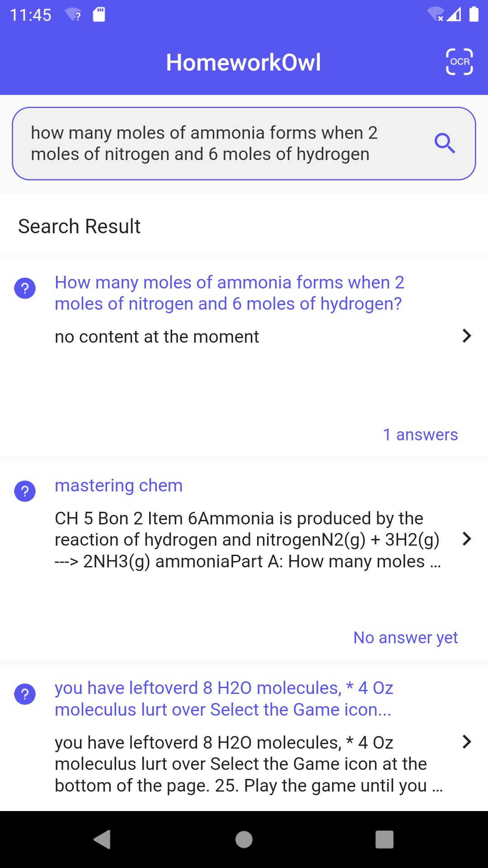View the '1 answers' link
The width and height of the screenshot is (488, 868).
pyautogui.click(x=420, y=434)
